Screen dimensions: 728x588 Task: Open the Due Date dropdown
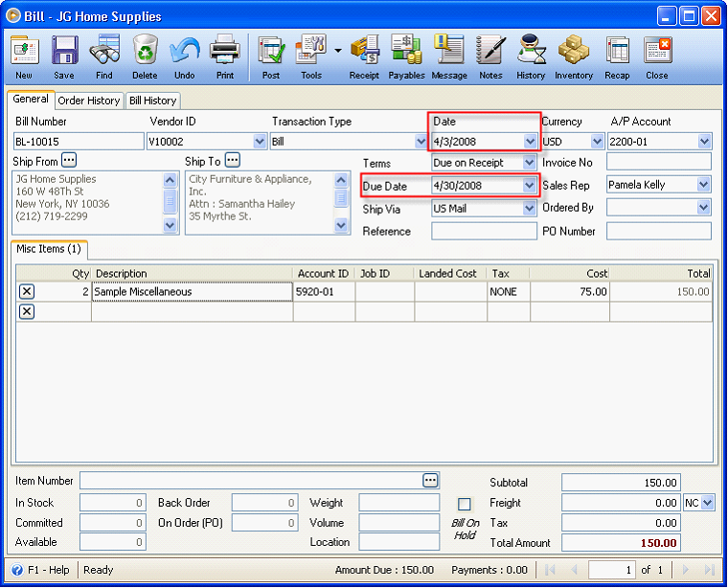tap(530, 186)
